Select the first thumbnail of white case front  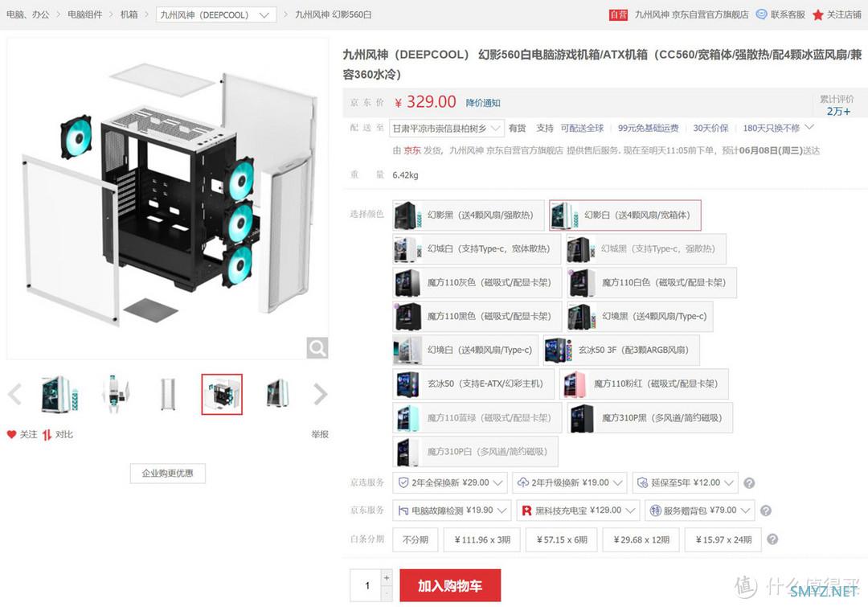coord(59,394)
